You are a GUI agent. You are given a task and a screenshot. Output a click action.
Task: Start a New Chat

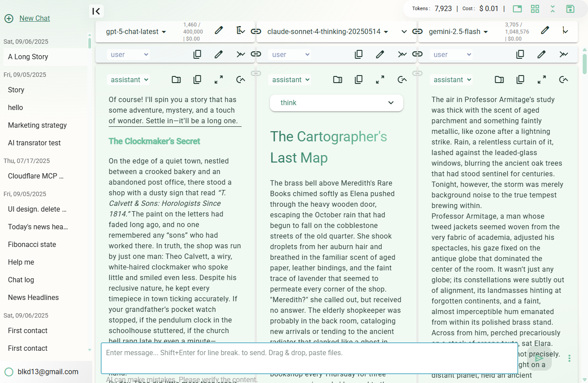(34, 18)
